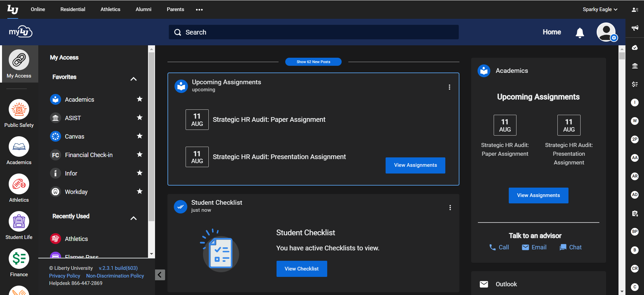Open Strategic HR Audit: Paper Assignment in feed
The height and width of the screenshot is (295, 644).
pos(269,119)
